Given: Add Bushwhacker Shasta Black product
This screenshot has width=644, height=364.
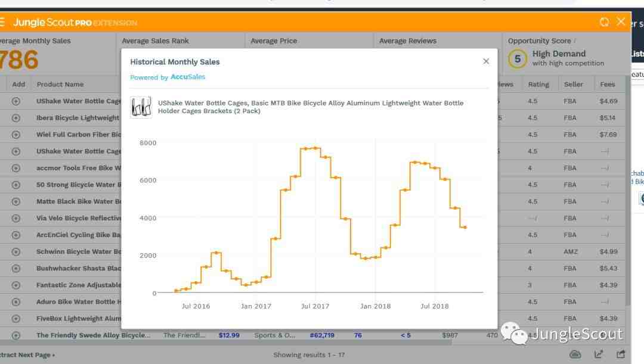Looking at the screenshot, I should 16,269.
